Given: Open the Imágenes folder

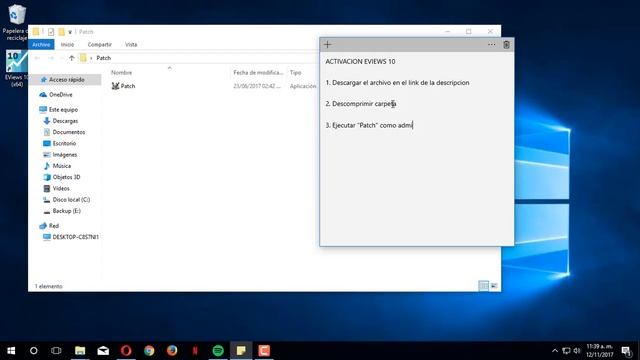Looking at the screenshot, I should click(x=64, y=155).
